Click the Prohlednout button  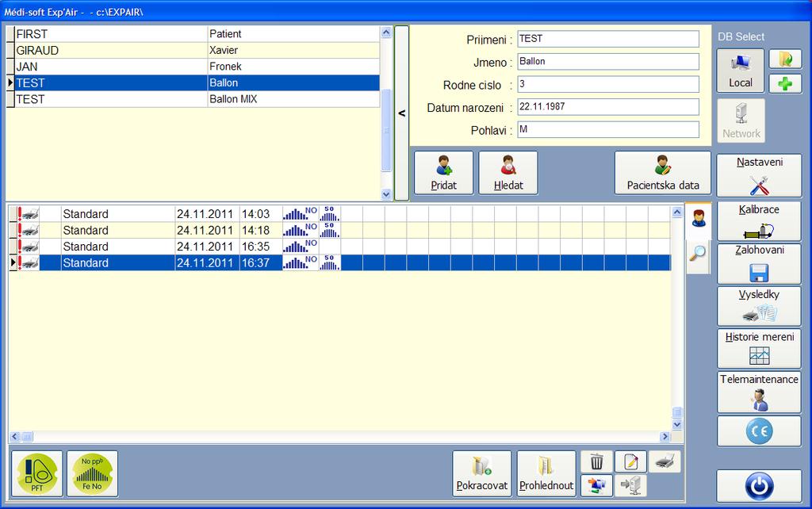(x=546, y=474)
